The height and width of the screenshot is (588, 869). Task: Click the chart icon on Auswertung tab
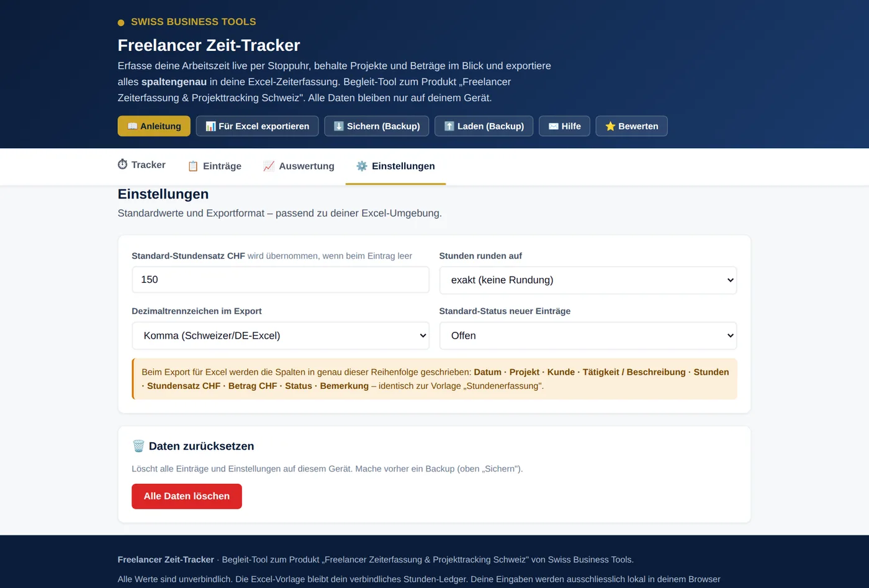(269, 166)
